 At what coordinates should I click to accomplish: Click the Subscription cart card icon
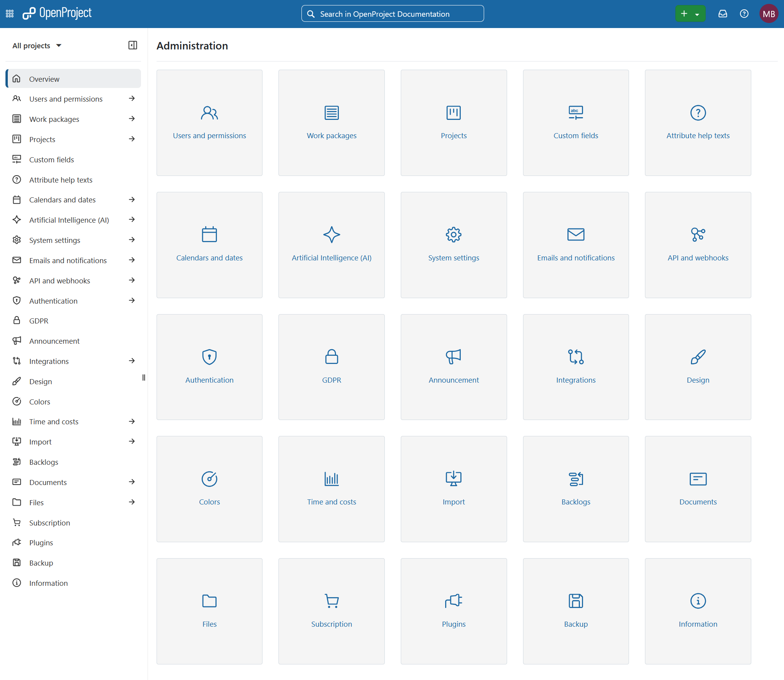332,601
